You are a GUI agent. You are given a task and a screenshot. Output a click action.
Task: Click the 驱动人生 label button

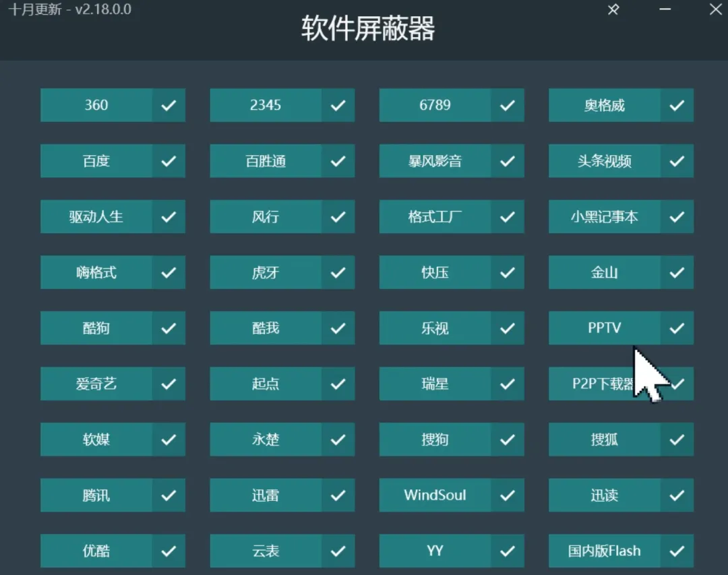coord(96,217)
